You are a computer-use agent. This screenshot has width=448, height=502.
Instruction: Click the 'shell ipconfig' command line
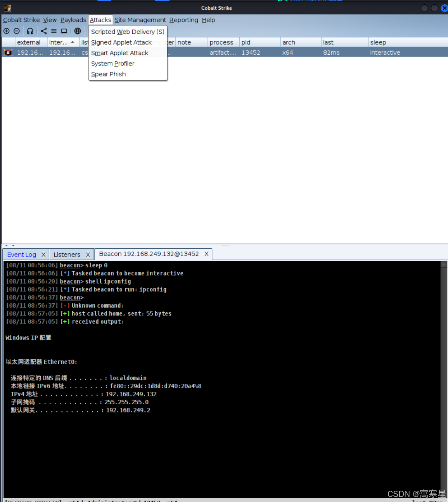pyautogui.click(x=68, y=281)
